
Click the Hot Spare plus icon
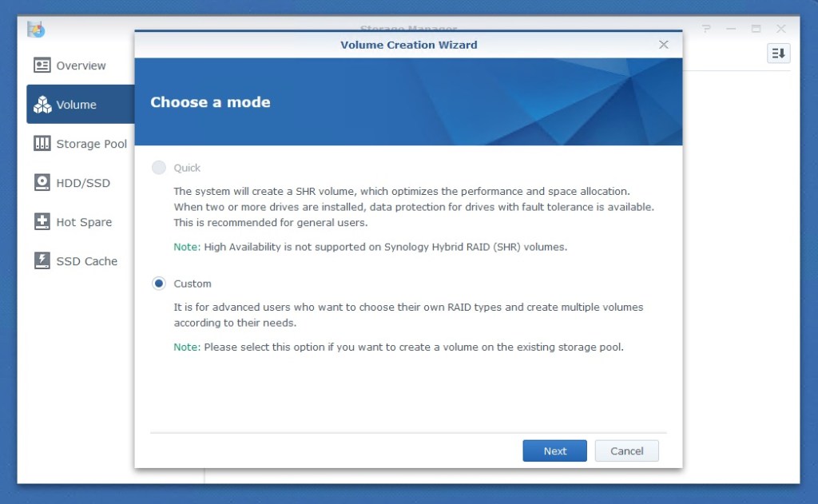tap(42, 222)
